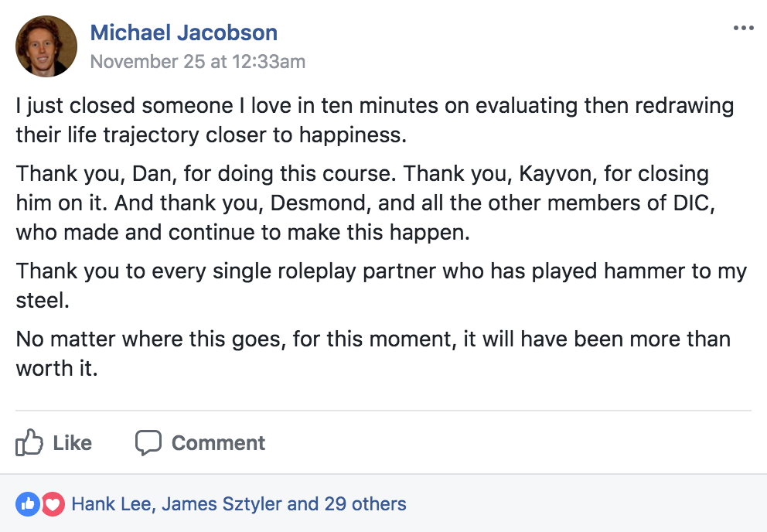The image size is (767, 532).
Task: Click the paragraph starting 'Thank you, Dan'
Action: point(366,203)
